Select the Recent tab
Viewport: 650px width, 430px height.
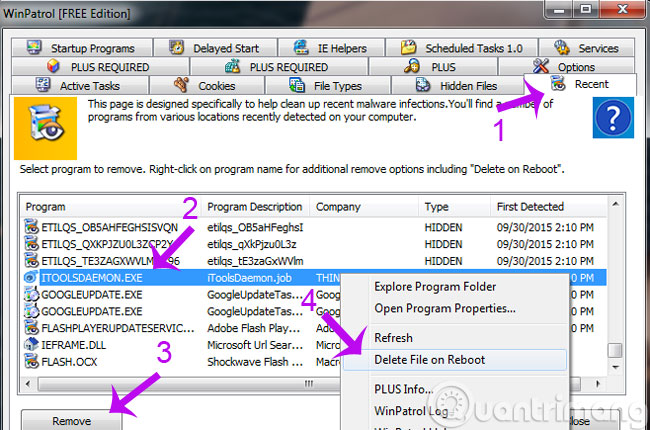pyautogui.click(x=580, y=84)
